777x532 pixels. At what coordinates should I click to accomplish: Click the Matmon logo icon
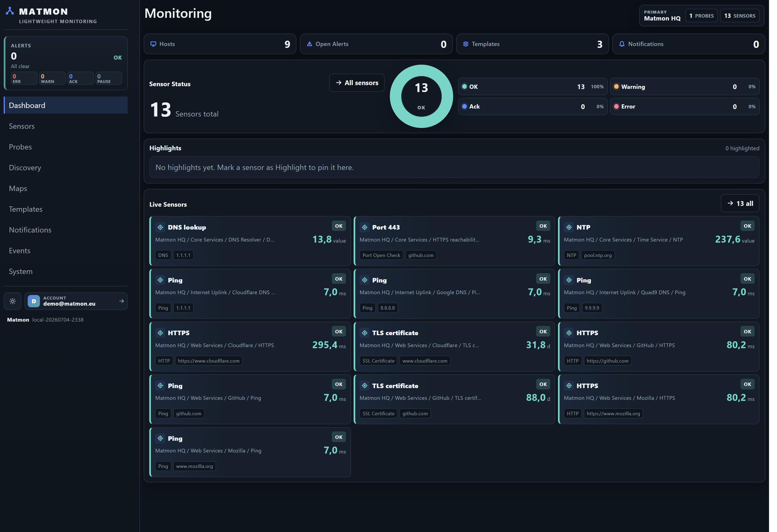pyautogui.click(x=10, y=11)
